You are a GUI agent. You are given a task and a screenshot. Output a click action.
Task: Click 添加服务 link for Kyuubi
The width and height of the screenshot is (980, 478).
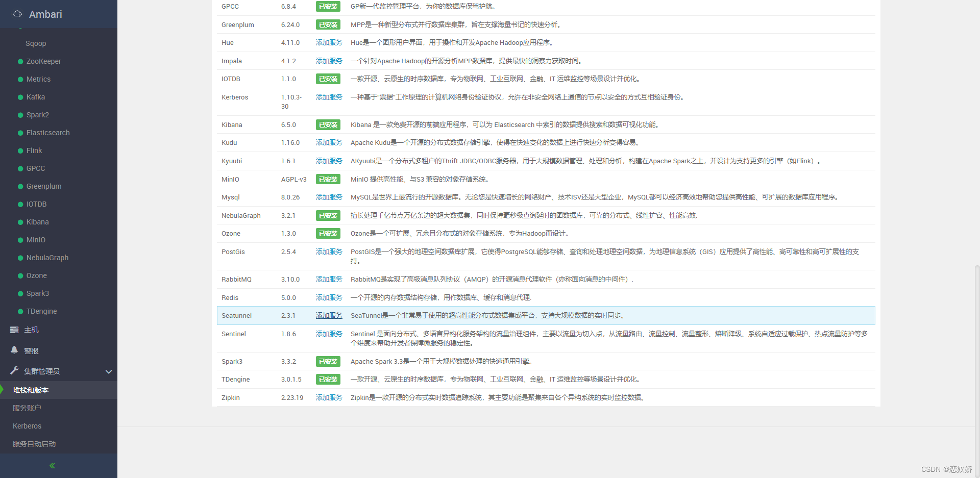[x=329, y=161]
